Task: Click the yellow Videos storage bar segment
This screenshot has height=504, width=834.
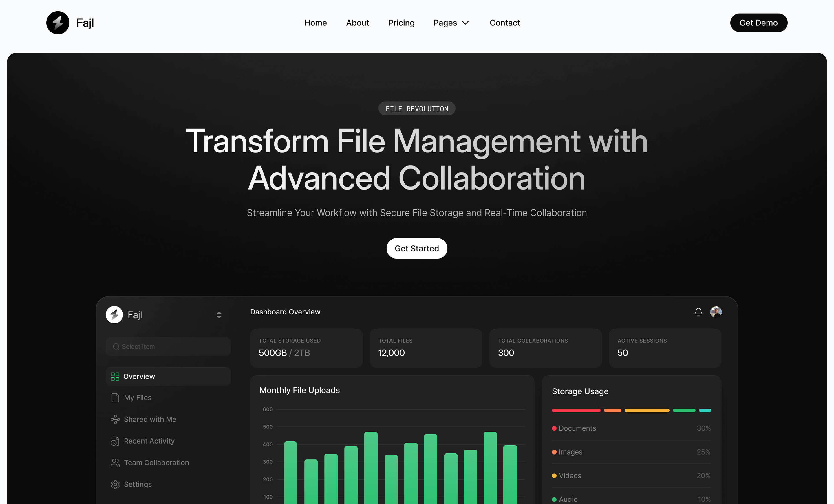Action: point(647,410)
